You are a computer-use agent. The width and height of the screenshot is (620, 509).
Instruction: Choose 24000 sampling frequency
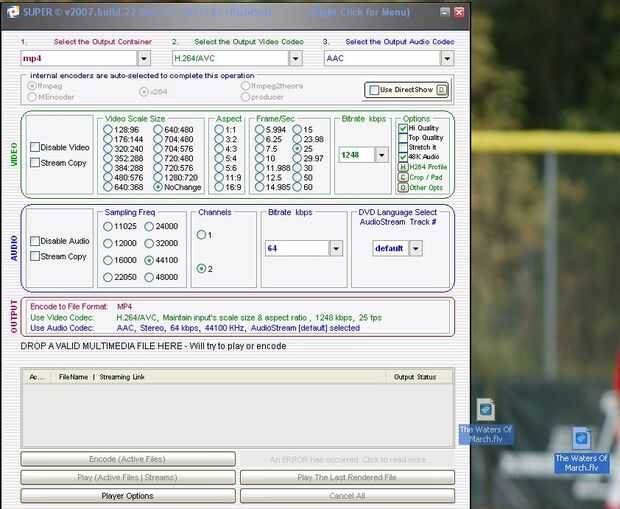click(x=149, y=226)
